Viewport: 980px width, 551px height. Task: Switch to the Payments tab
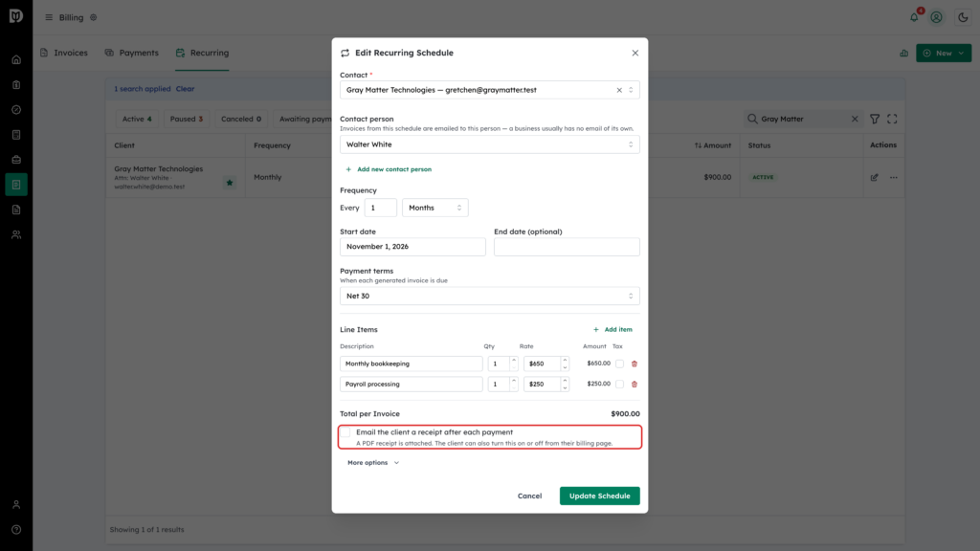click(x=132, y=54)
